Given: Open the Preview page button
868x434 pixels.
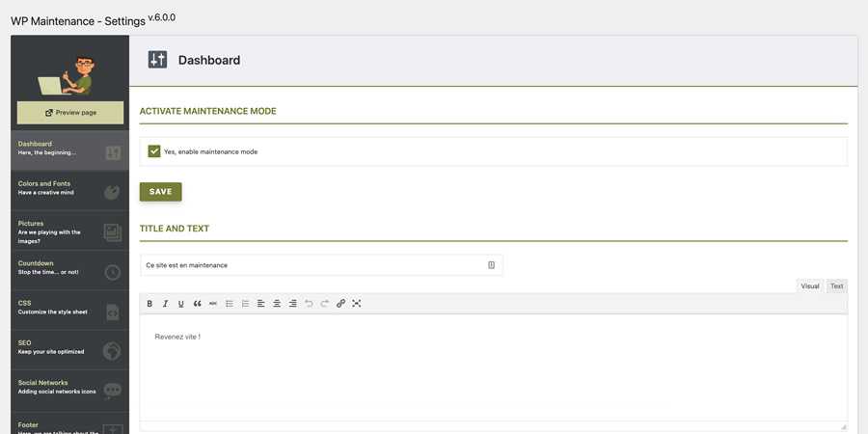Looking at the screenshot, I should point(70,113).
